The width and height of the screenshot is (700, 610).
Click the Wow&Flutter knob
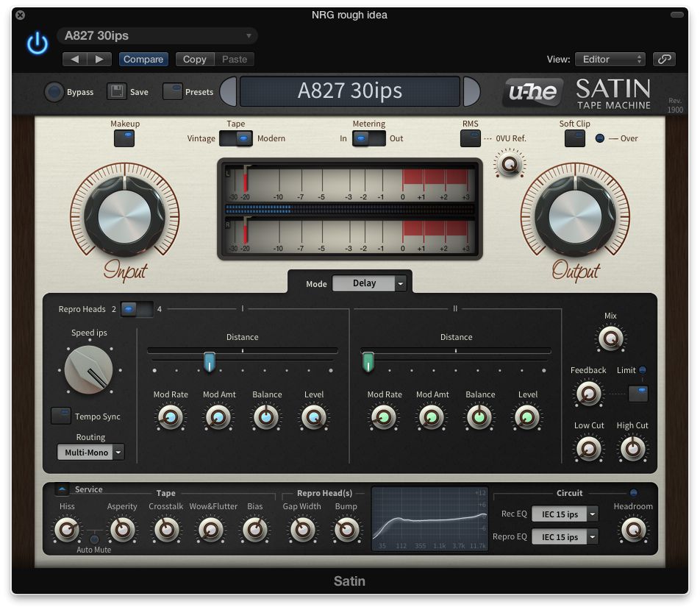[x=210, y=530]
